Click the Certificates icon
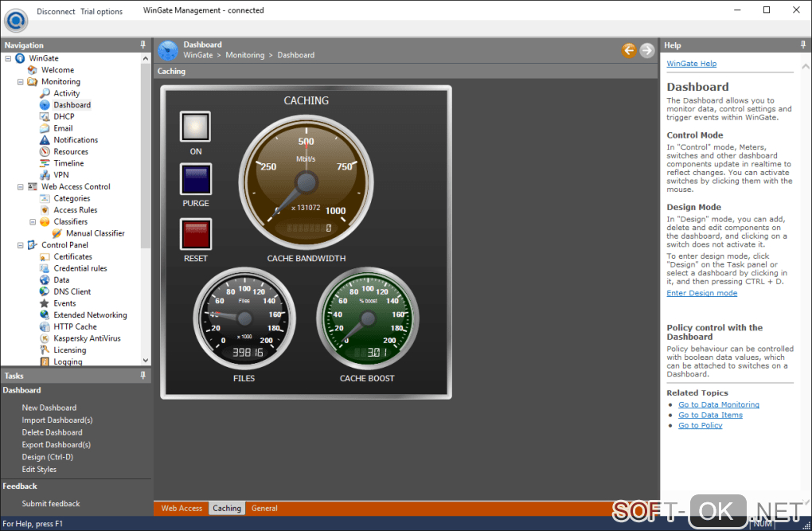Screen dimensions: 812x531 [x=45, y=256]
